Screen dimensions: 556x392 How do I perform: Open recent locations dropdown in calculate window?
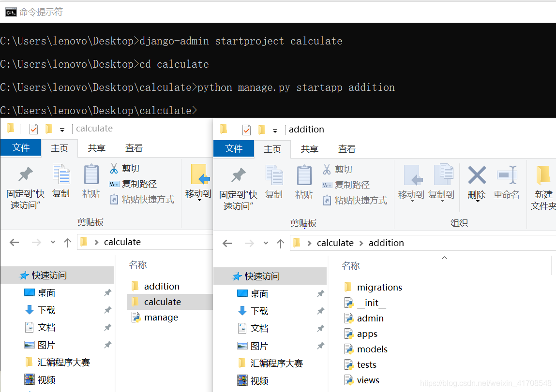coord(53,242)
